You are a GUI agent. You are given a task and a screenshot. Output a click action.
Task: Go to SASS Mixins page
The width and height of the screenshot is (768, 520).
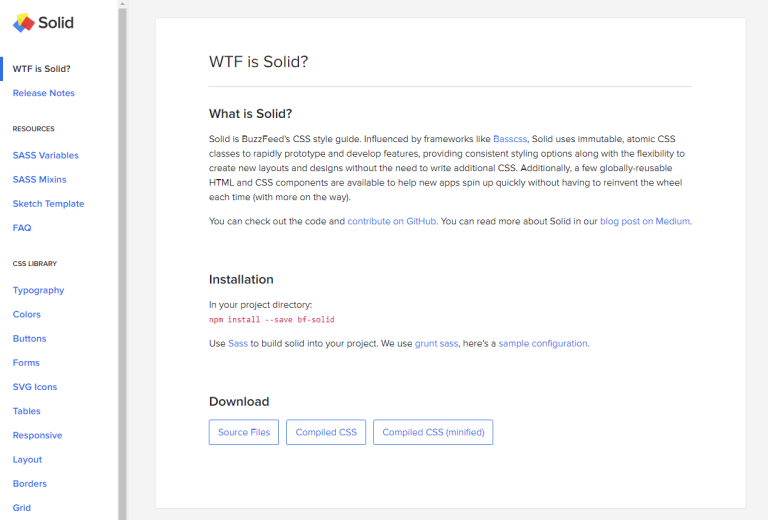click(x=39, y=179)
